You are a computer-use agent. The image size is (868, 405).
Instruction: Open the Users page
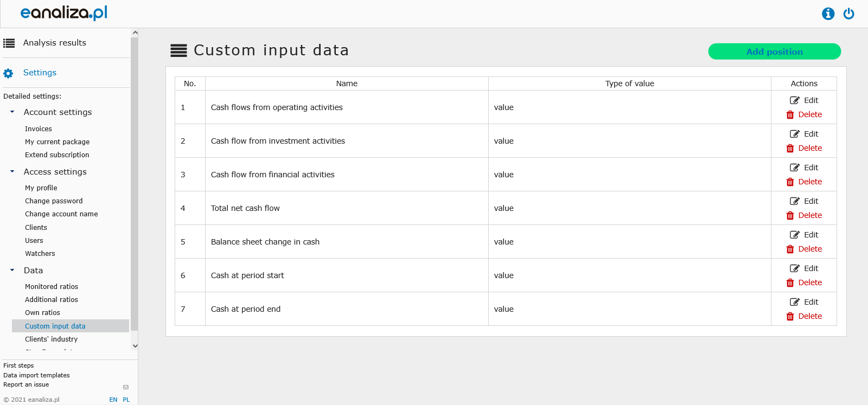(x=34, y=241)
